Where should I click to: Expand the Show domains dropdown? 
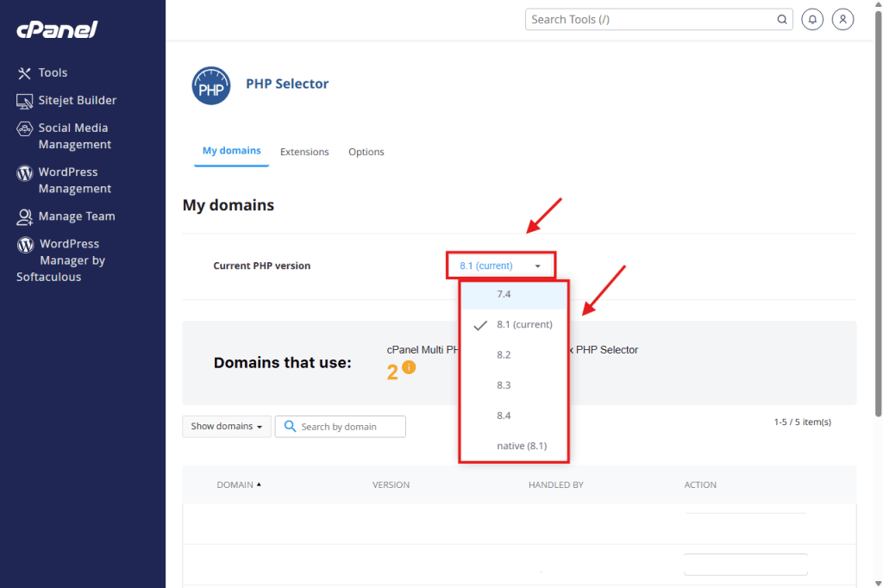coord(227,427)
